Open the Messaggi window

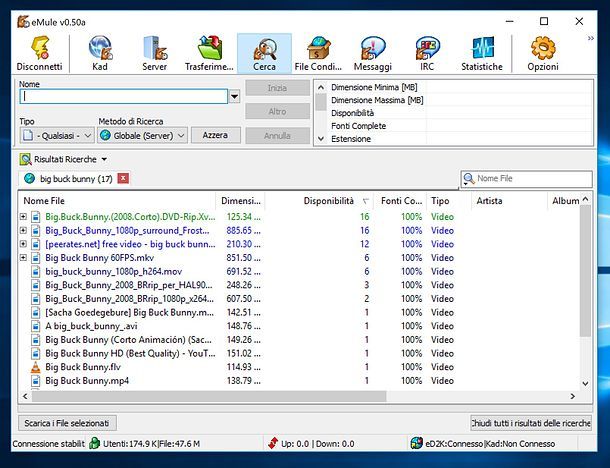pos(373,54)
